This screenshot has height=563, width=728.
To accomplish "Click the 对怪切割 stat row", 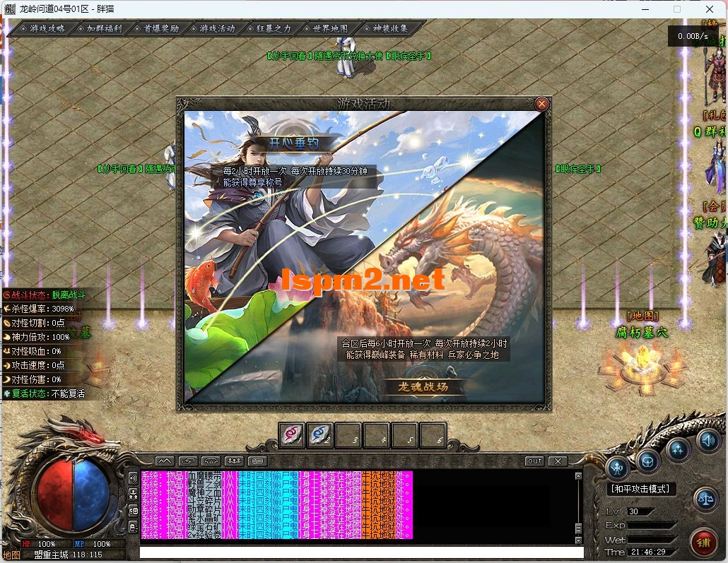I will pyautogui.click(x=35, y=323).
